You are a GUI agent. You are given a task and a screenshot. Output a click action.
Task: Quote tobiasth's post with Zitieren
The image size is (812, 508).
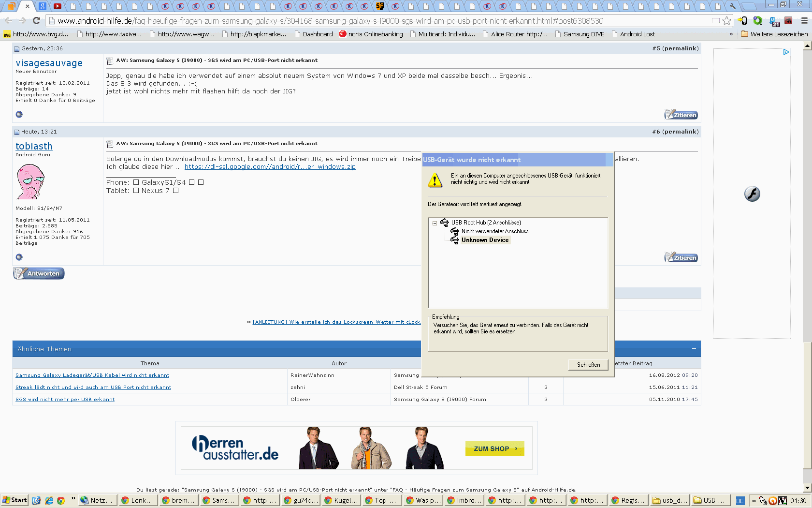coord(681,257)
